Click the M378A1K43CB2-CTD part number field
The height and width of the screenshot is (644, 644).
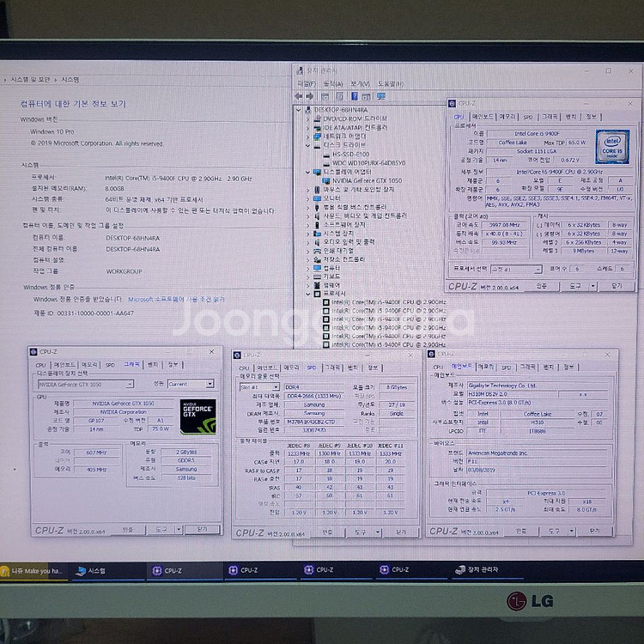tap(313, 422)
